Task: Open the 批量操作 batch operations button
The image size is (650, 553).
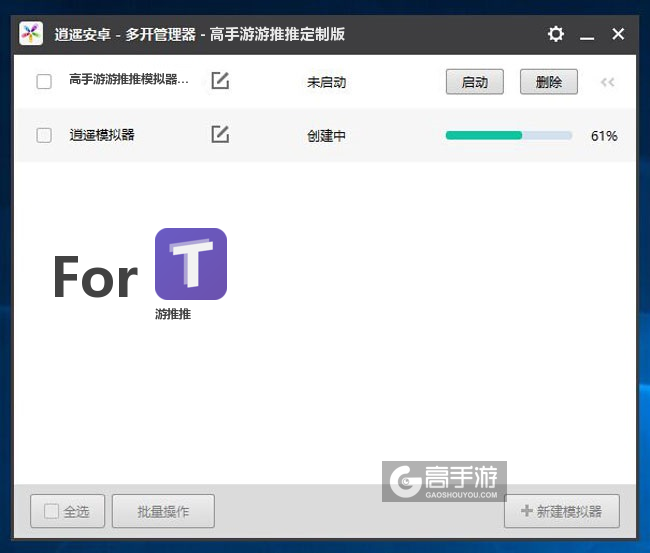Action: pos(163,511)
